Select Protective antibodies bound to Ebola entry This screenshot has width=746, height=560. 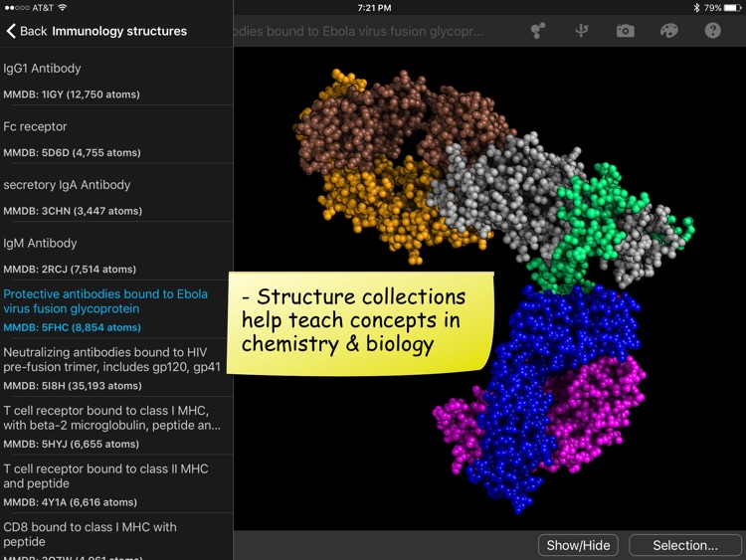click(x=116, y=309)
